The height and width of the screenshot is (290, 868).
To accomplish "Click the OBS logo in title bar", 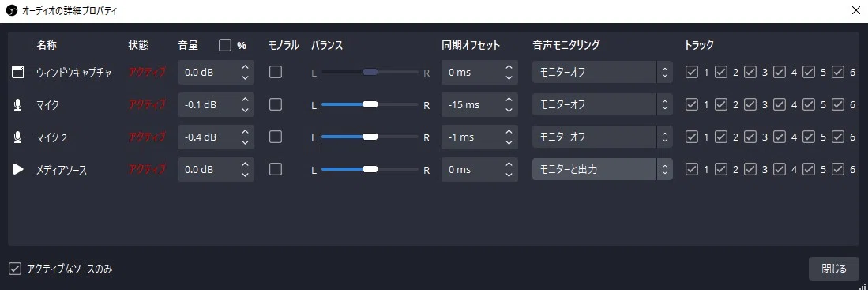I will point(11,11).
